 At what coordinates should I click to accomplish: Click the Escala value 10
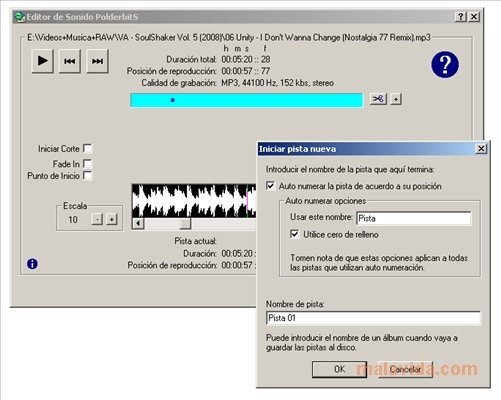(73, 220)
